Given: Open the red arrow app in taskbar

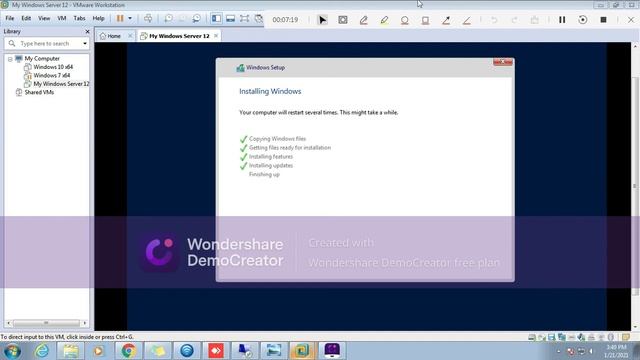Looking at the screenshot, I should [216, 351].
